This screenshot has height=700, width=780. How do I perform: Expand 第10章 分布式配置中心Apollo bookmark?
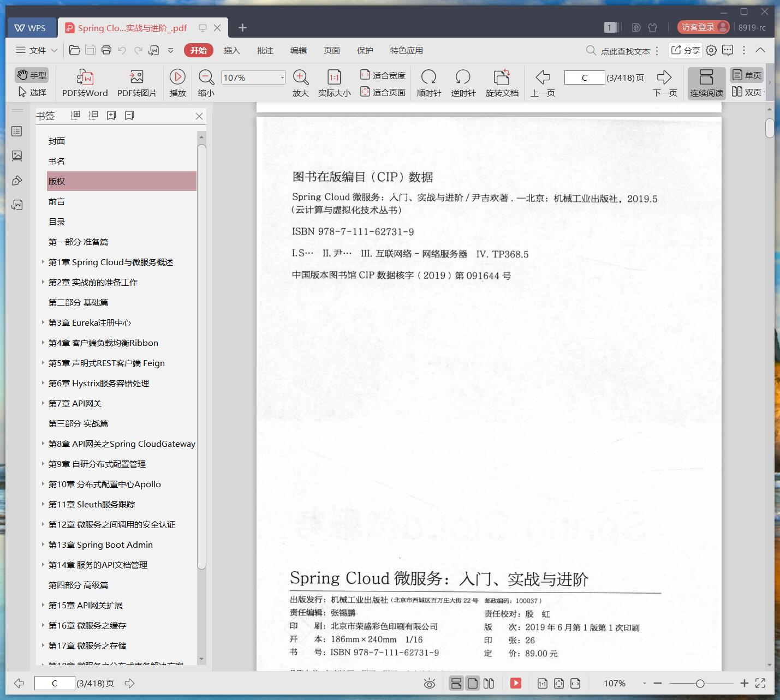tap(43, 484)
